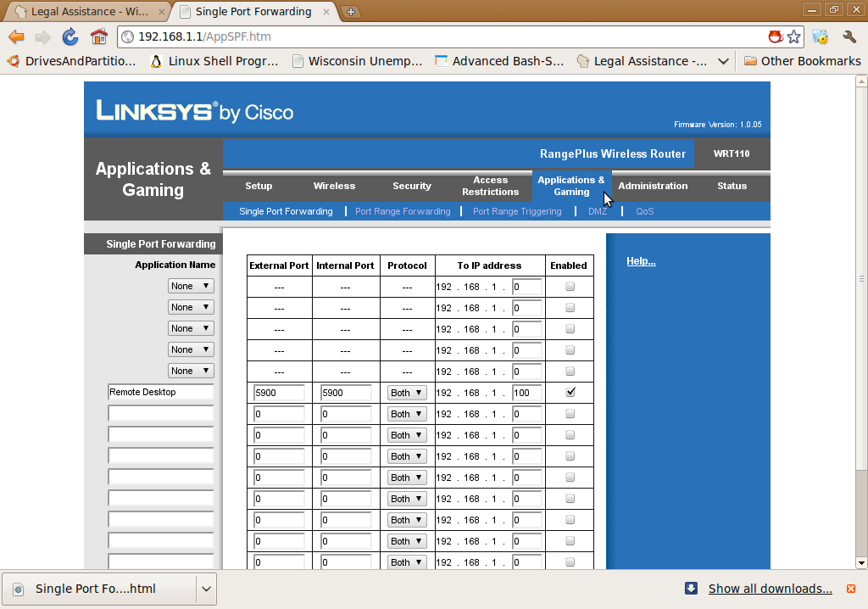The width and height of the screenshot is (868, 609).
Task: Enable the second table row checkbox
Action: point(570,308)
